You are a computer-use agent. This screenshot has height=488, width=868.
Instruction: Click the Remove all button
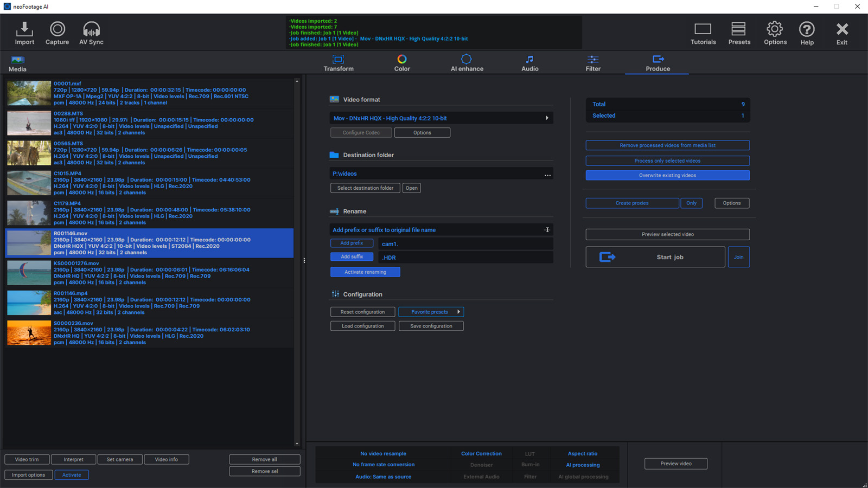click(x=264, y=459)
